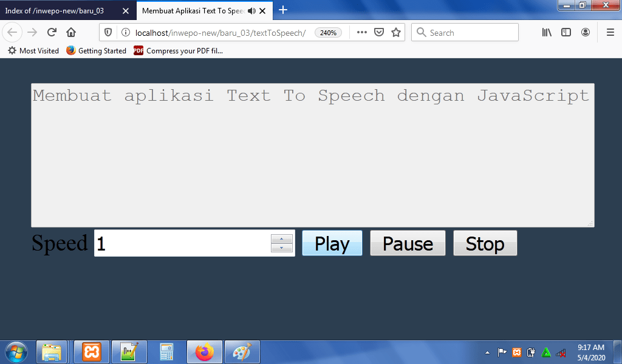Click the power plug tray icon
The image size is (622, 364).
pos(531,352)
